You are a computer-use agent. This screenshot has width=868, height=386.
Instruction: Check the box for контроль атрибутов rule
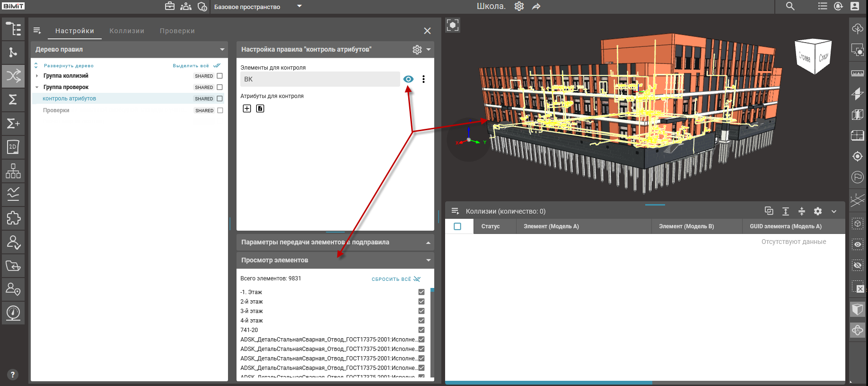(219, 99)
